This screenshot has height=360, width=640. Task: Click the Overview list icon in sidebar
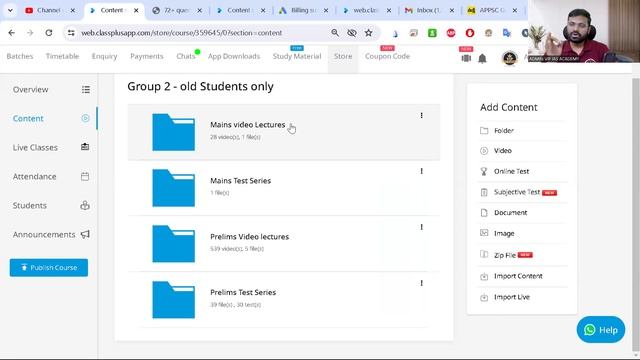click(x=85, y=89)
